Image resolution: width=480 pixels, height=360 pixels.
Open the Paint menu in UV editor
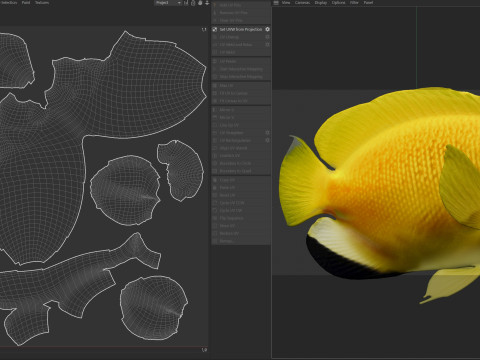[x=26, y=2]
